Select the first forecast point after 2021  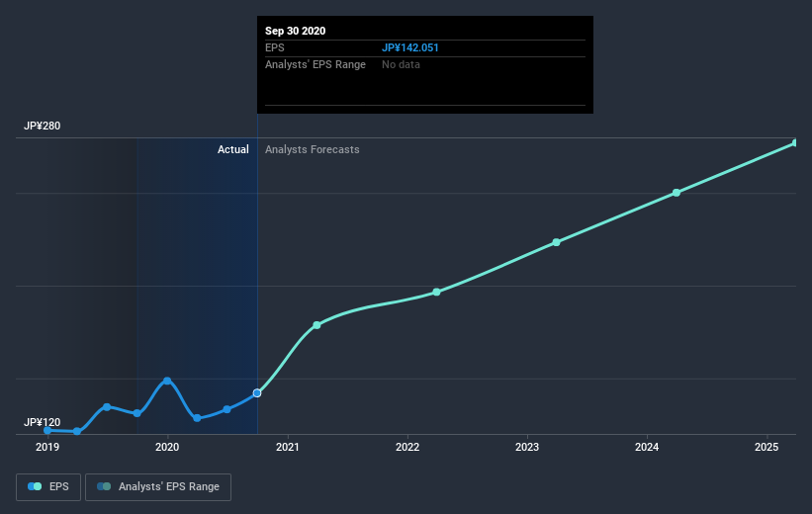[x=316, y=325]
